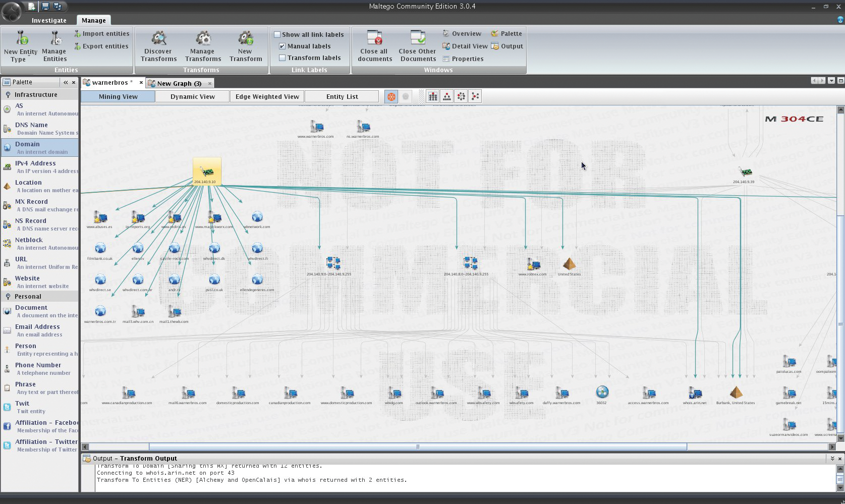Click the Close all documents button
This screenshot has width=845, height=504.
(374, 45)
